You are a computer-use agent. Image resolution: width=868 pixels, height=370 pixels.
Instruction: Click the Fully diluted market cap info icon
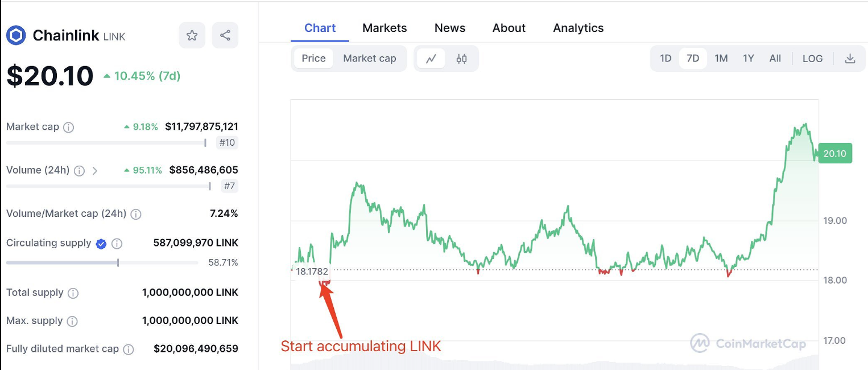[x=129, y=349]
